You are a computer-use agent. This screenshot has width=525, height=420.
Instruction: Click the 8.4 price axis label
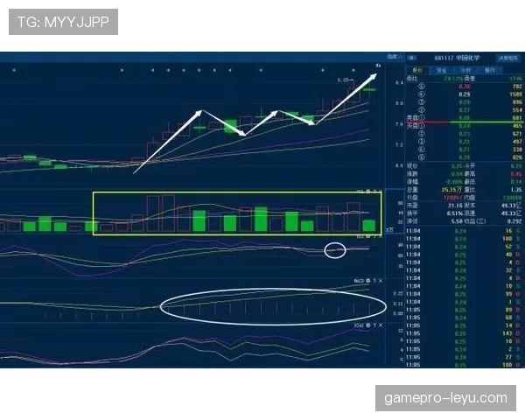pos(399,82)
